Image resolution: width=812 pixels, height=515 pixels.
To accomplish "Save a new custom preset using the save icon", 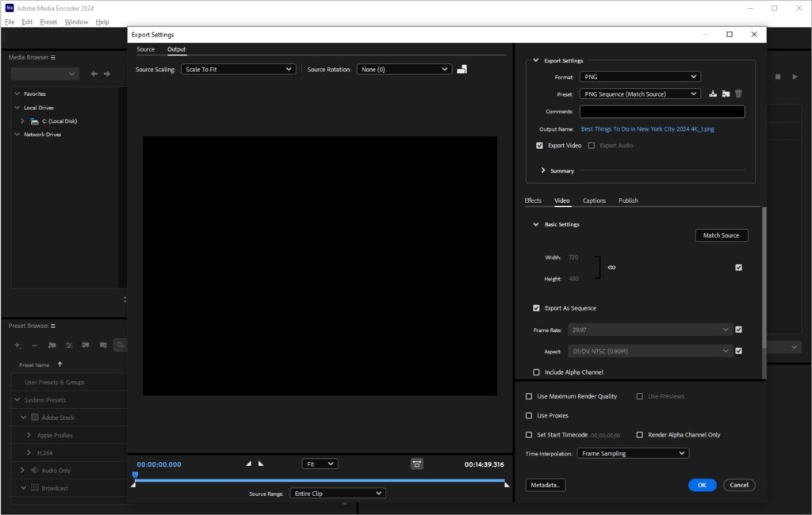I will pyautogui.click(x=713, y=93).
